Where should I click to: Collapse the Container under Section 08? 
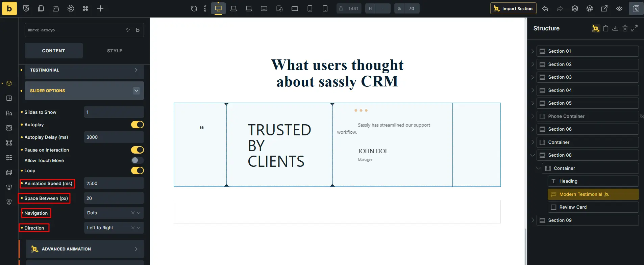click(538, 168)
